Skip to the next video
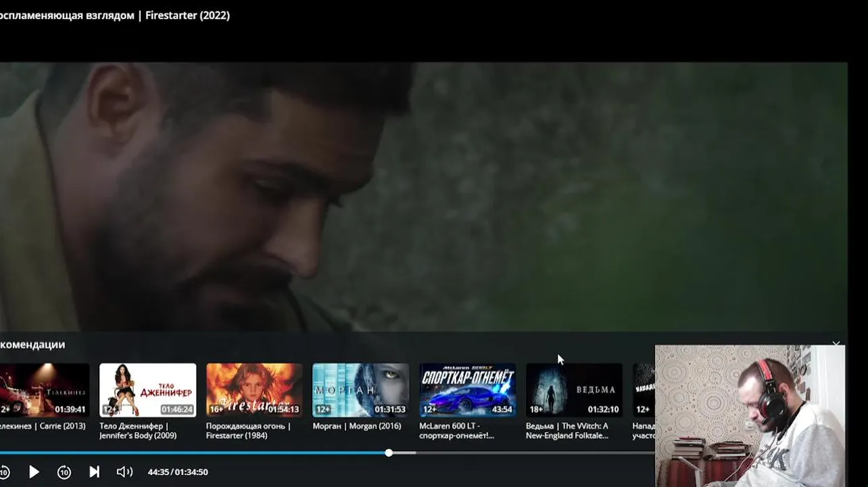Screen dimensions: 868x487 (95, 471)
